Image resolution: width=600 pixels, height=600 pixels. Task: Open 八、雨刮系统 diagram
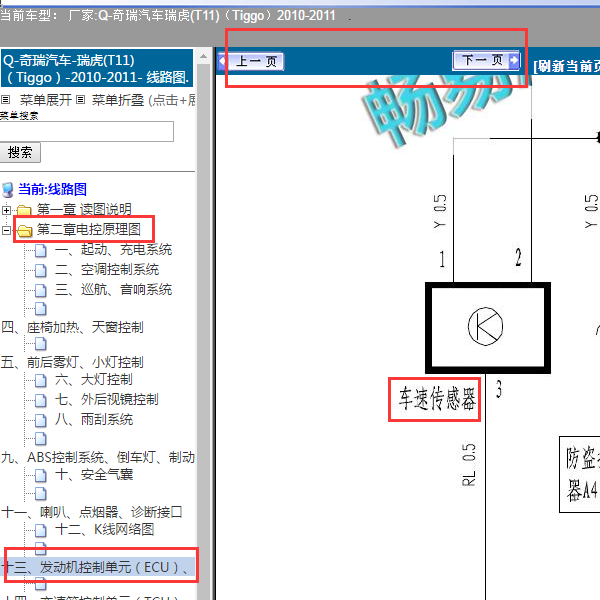94,419
